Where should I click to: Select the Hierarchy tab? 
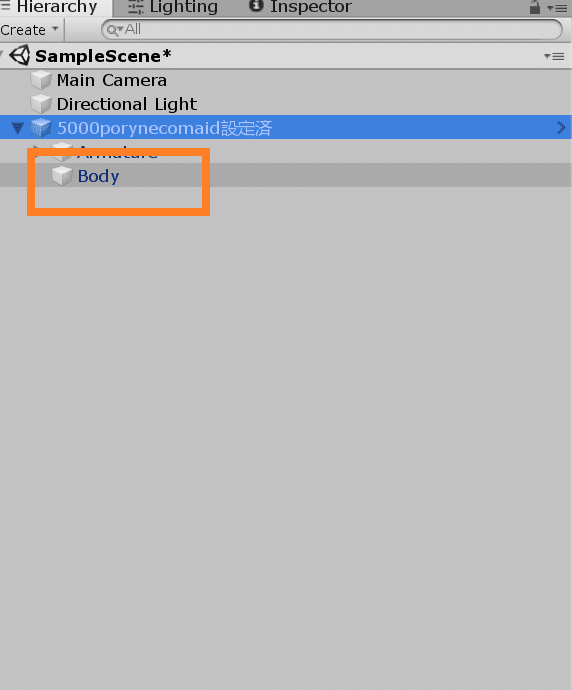click(x=50, y=7)
